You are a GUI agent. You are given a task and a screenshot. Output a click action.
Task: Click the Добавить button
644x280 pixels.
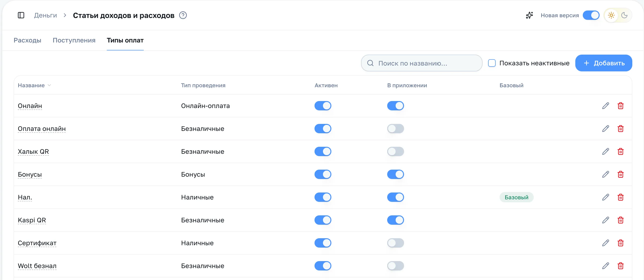coord(604,63)
